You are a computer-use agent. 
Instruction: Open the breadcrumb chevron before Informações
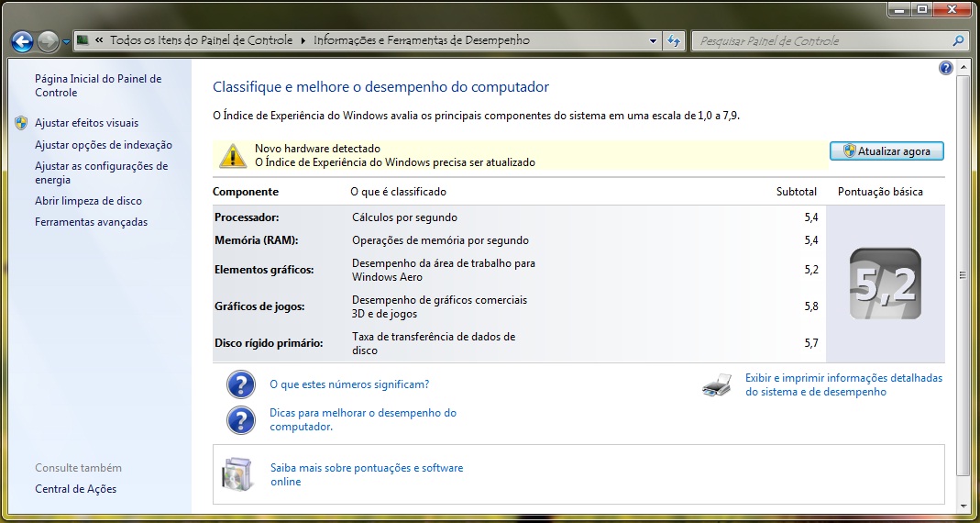pos(303,41)
